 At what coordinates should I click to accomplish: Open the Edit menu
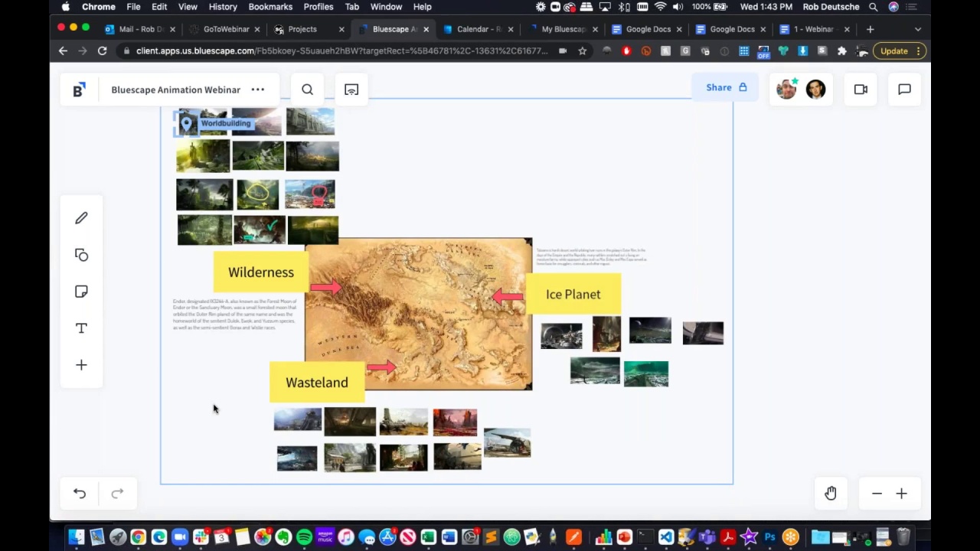(159, 7)
